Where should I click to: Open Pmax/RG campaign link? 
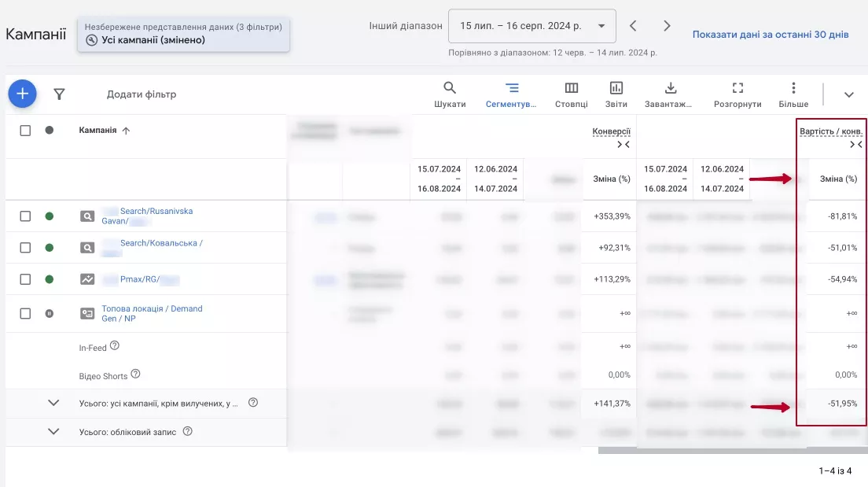coord(140,279)
